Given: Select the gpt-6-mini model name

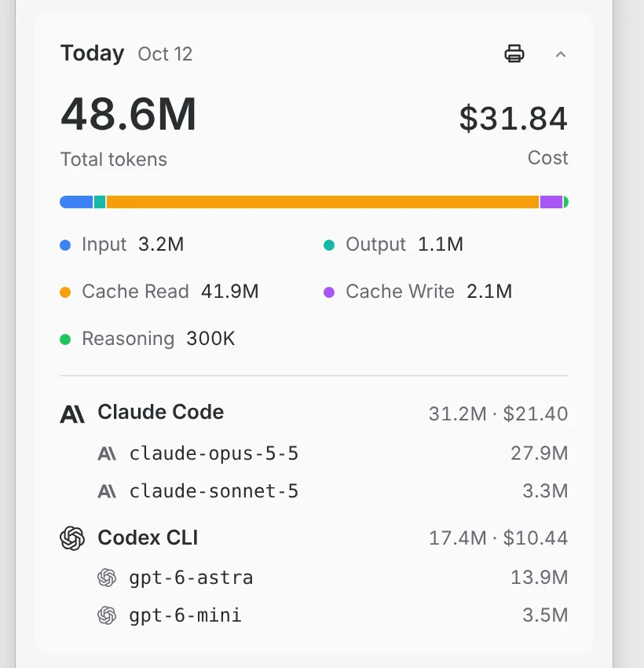Looking at the screenshot, I should pos(185,615).
